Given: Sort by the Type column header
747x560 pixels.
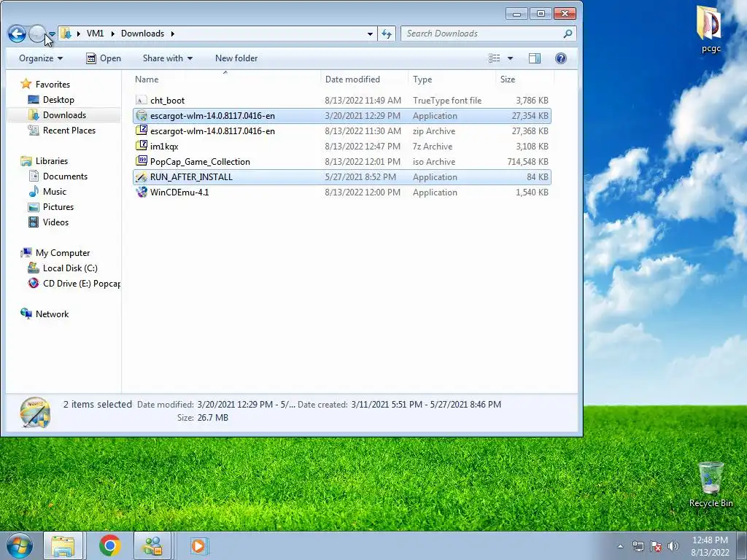Looking at the screenshot, I should click(452, 79).
